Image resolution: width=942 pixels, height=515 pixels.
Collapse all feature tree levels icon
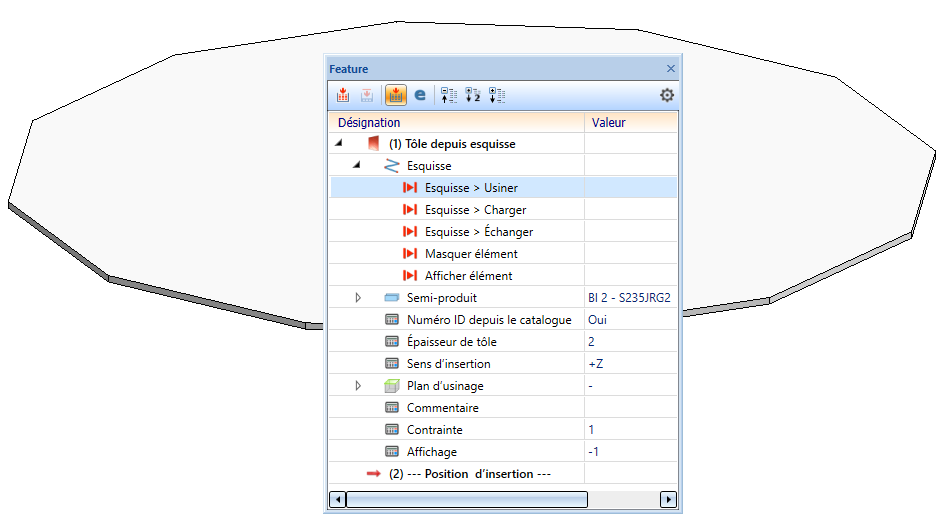click(x=449, y=96)
